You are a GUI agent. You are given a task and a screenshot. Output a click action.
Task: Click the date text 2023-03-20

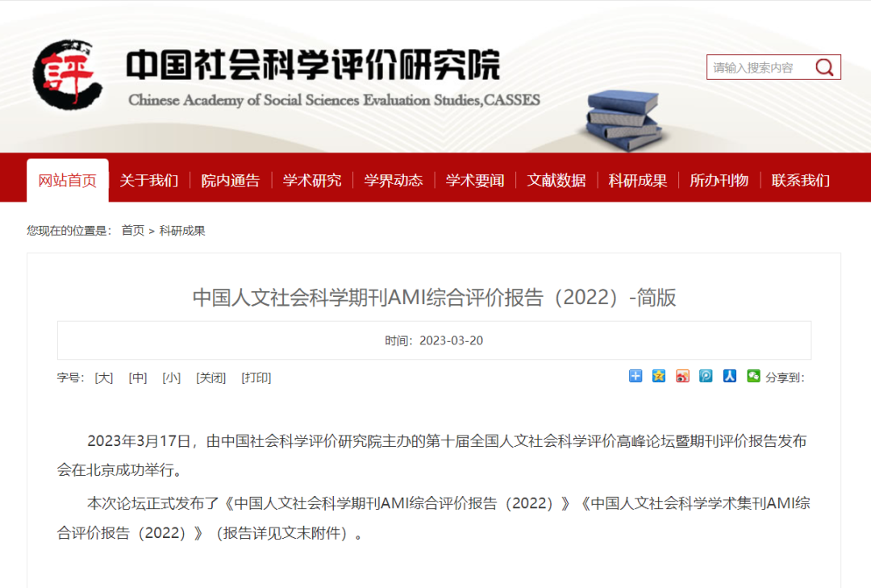point(451,340)
